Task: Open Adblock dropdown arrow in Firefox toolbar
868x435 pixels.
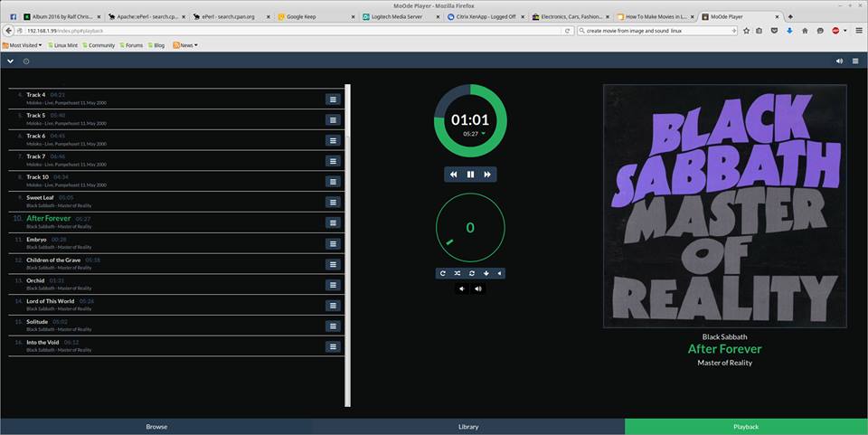Action: click(844, 31)
